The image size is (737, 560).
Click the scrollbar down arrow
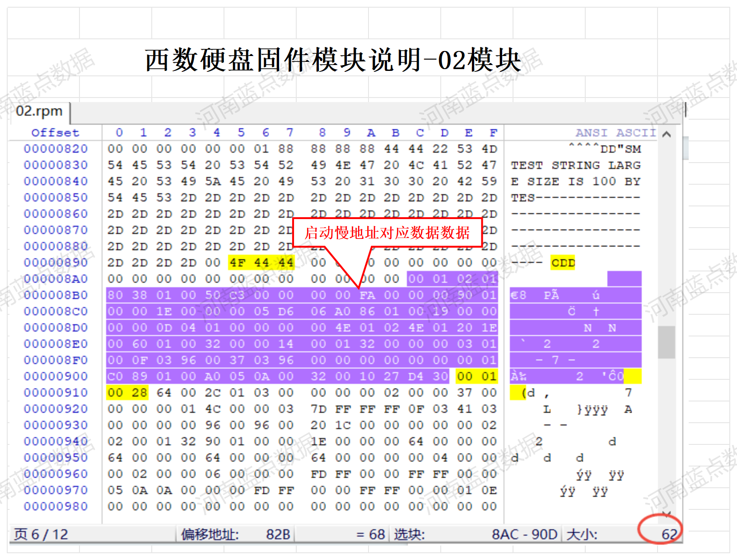(666, 514)
